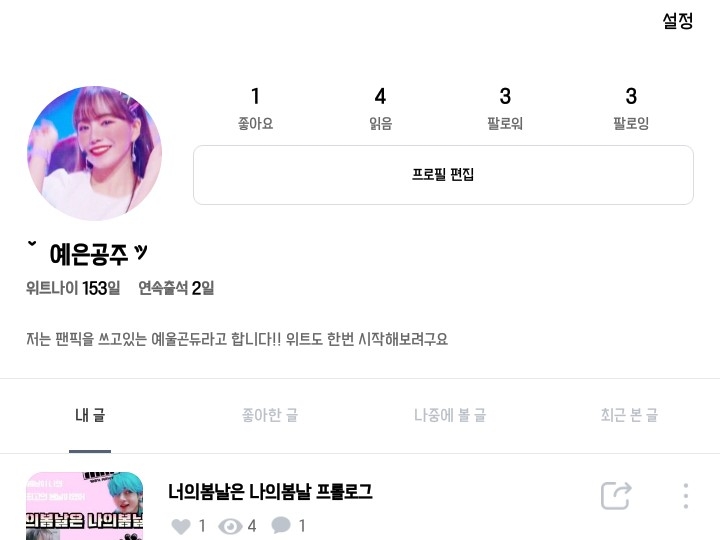Tap the heart like icon on post
The width and height of the screenshot is (720, 540).
click(181, 526)
